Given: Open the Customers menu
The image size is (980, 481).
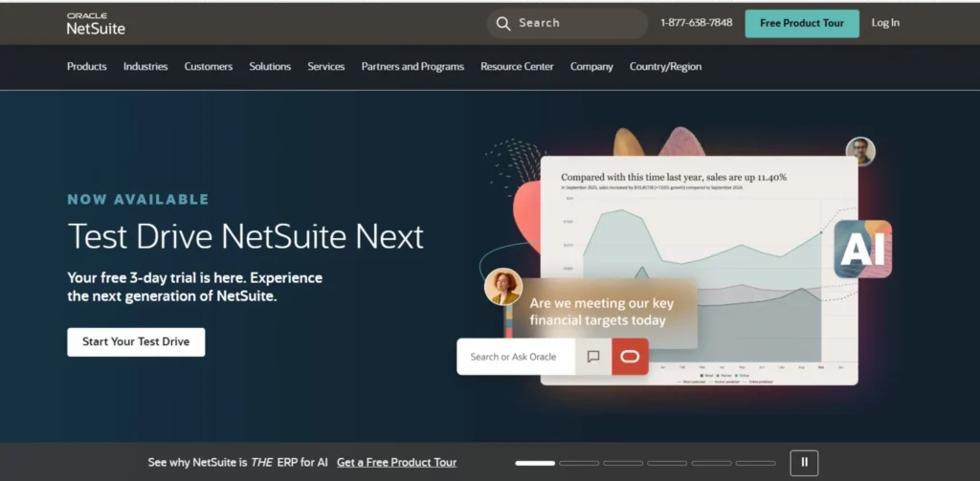Looking at the screenshot, I should [208, 66].
